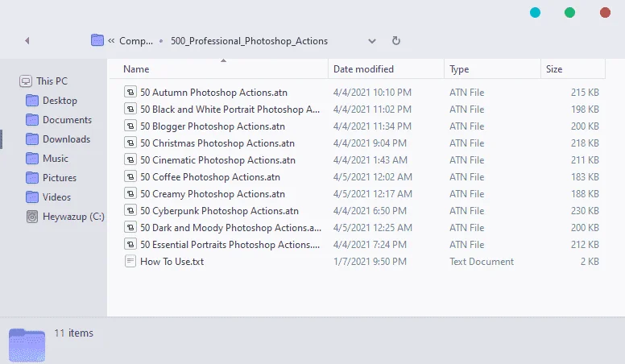This screenshot has height=364, width=625.
Task: Select file name 50 Autumn Photoshop Actions.atn
Action: (x=213, y=93)
